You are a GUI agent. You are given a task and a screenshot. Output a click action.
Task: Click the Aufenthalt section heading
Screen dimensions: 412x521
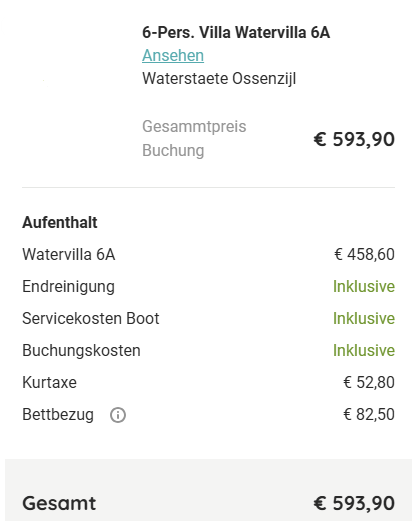(60, 222)
